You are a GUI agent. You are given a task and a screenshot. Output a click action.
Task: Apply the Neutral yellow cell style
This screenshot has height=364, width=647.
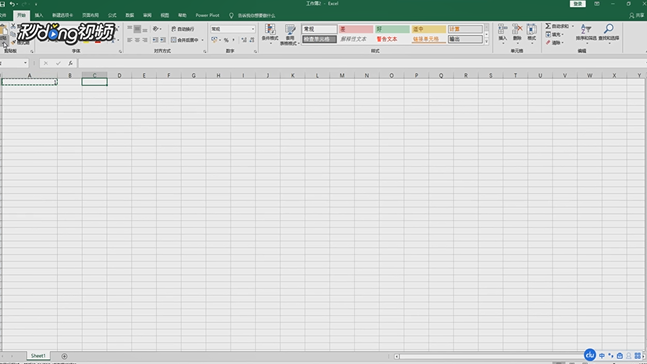tap(428, 29)
